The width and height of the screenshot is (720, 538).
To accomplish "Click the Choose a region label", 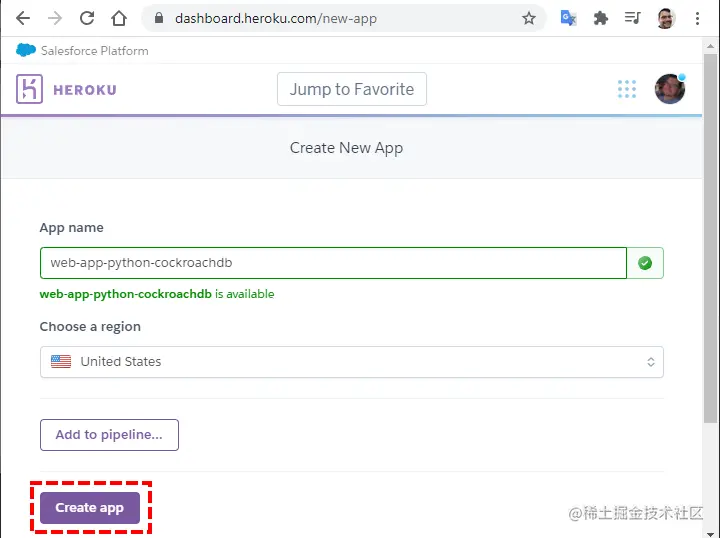I will coord(90,326).
